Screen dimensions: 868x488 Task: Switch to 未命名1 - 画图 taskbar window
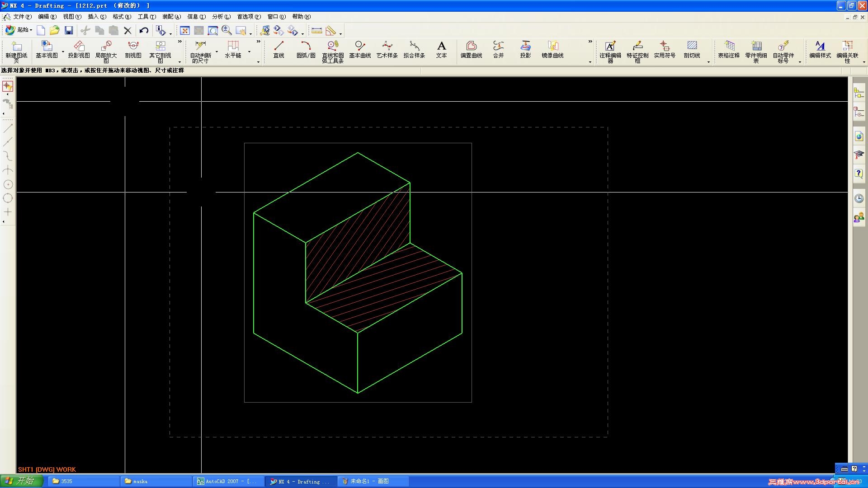(373, 481)
